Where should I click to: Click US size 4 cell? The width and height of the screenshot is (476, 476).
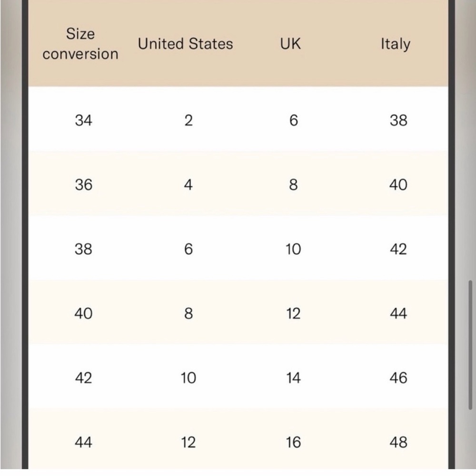coord(188,185)
